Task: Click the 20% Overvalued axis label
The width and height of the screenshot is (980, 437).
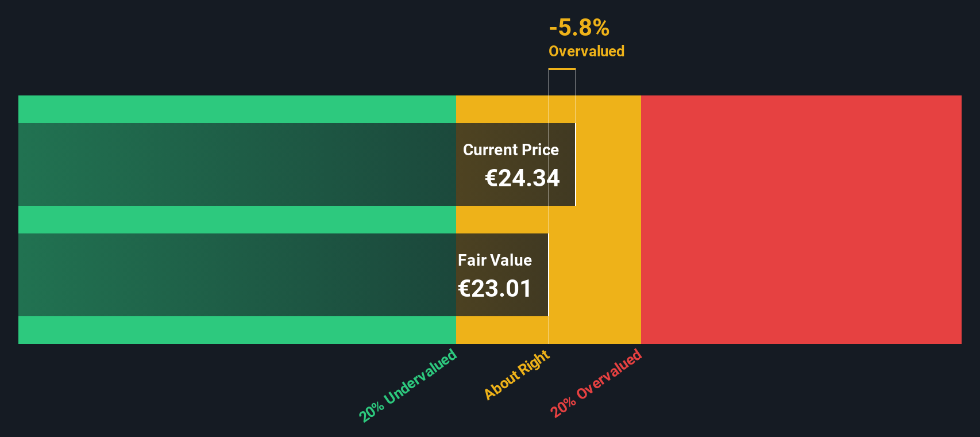Action: coord(596,383)
